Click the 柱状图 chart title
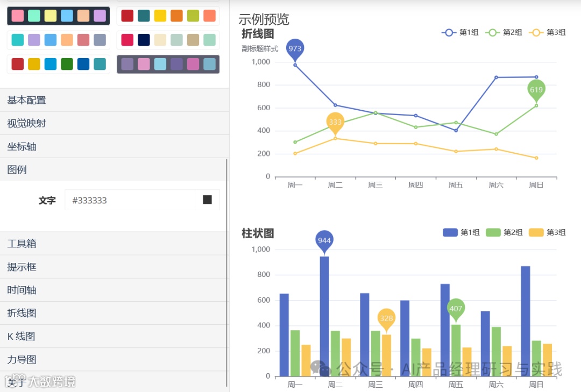Image resolution: width=581 pixels, height=392 pixels. 258,233
